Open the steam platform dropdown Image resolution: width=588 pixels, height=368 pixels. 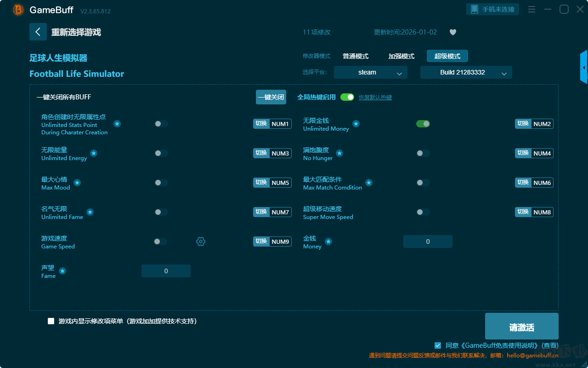coord(371,72)
